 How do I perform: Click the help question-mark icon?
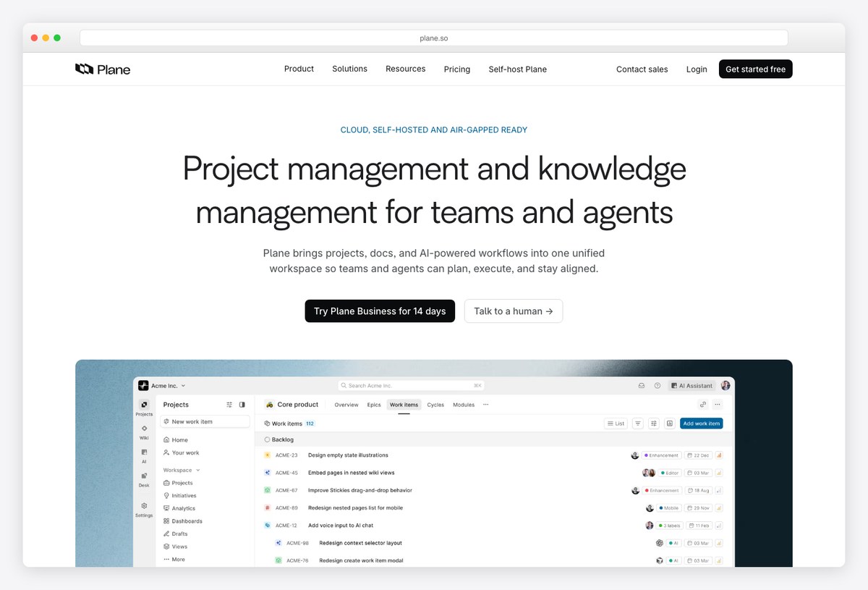pos(658,386)
